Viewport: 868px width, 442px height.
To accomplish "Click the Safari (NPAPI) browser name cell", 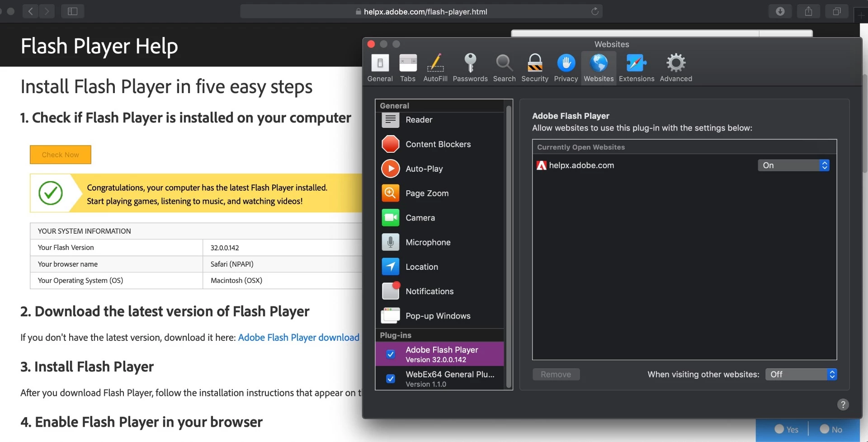I will click(x=232, y=264).
